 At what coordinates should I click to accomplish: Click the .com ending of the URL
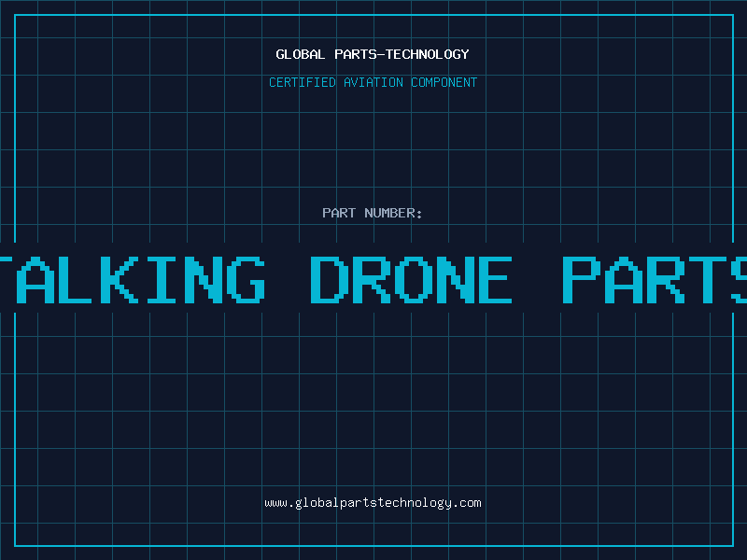pos(466,503)
